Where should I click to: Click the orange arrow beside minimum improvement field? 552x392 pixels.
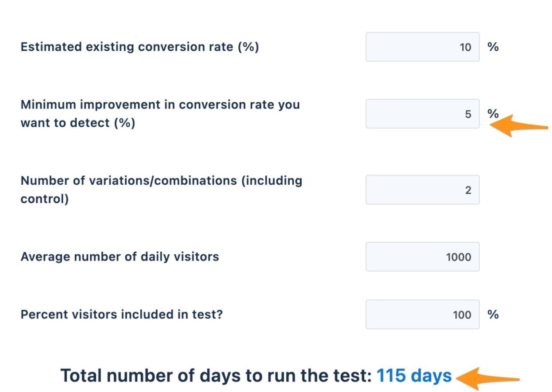[518, 126]
